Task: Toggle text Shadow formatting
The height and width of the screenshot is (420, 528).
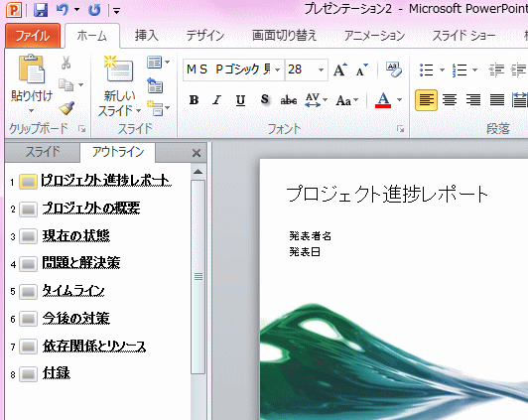Action: click(x=265, y=100)
